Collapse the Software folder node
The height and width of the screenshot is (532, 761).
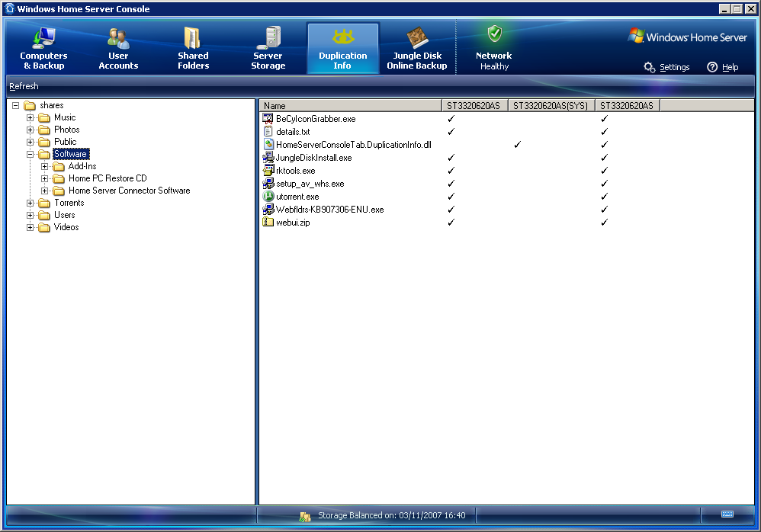pos(30,154)
